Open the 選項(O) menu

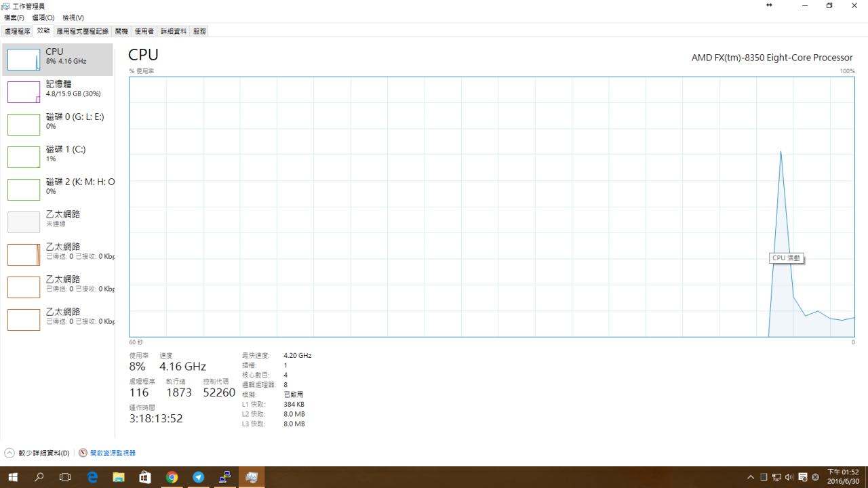[x=43, y=18]
